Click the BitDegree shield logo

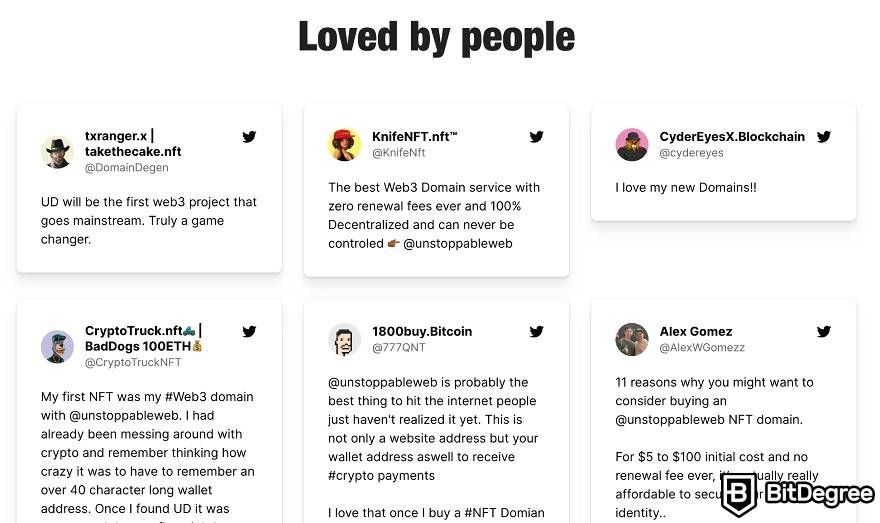pos(738,494)
